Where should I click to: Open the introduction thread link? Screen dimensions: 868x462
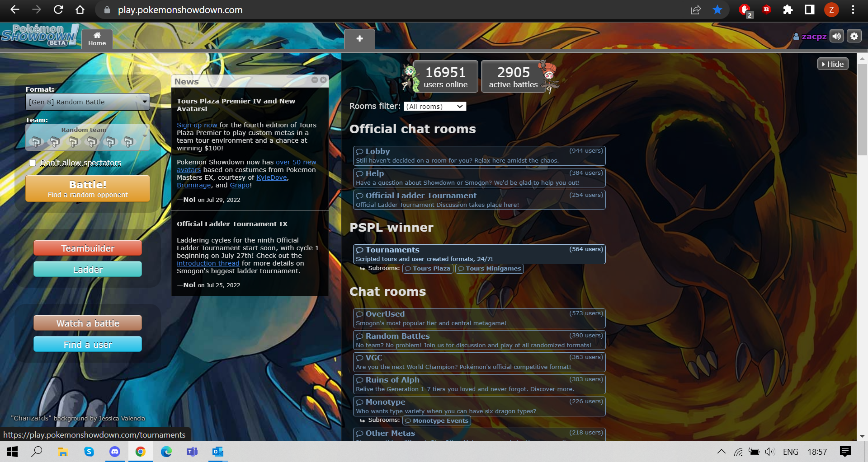208,263
